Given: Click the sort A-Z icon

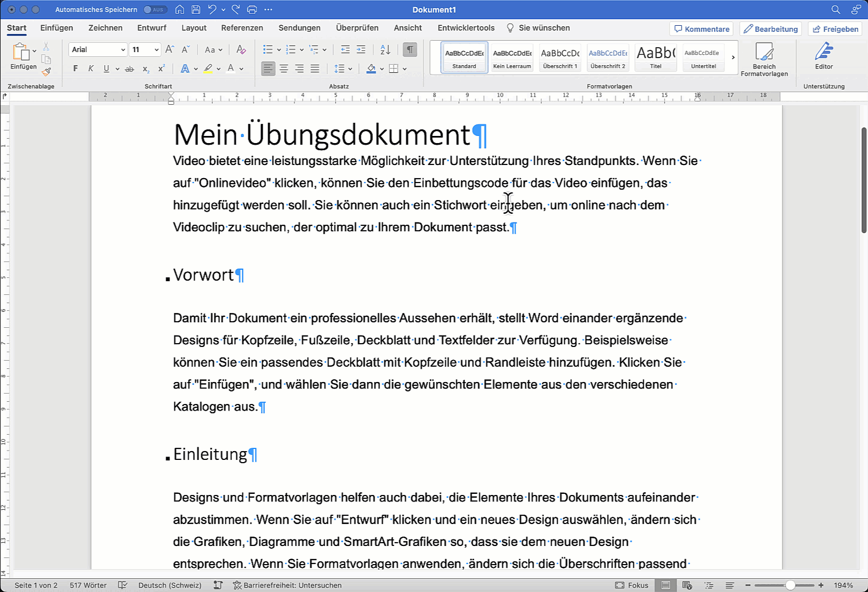Looking at the screenshot, I should 385,50.
